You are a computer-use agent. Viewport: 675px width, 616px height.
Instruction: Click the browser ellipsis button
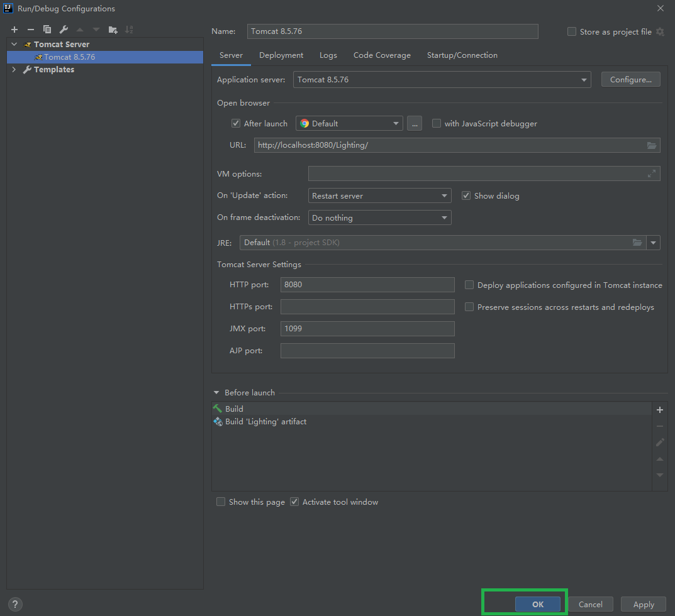click(x=415, y=123)
